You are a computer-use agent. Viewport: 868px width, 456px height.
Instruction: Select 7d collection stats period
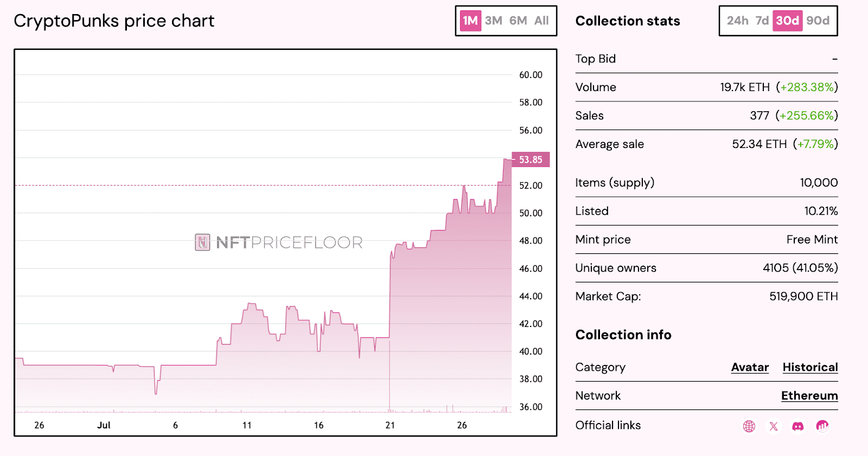pos(762,21)
